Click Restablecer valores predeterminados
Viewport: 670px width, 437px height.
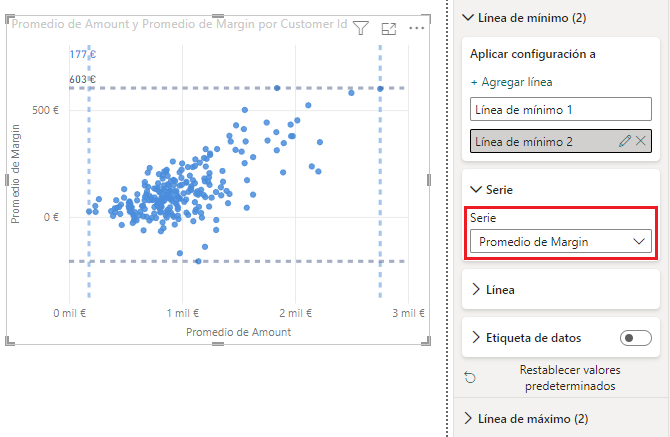click(x=567, y=378)
